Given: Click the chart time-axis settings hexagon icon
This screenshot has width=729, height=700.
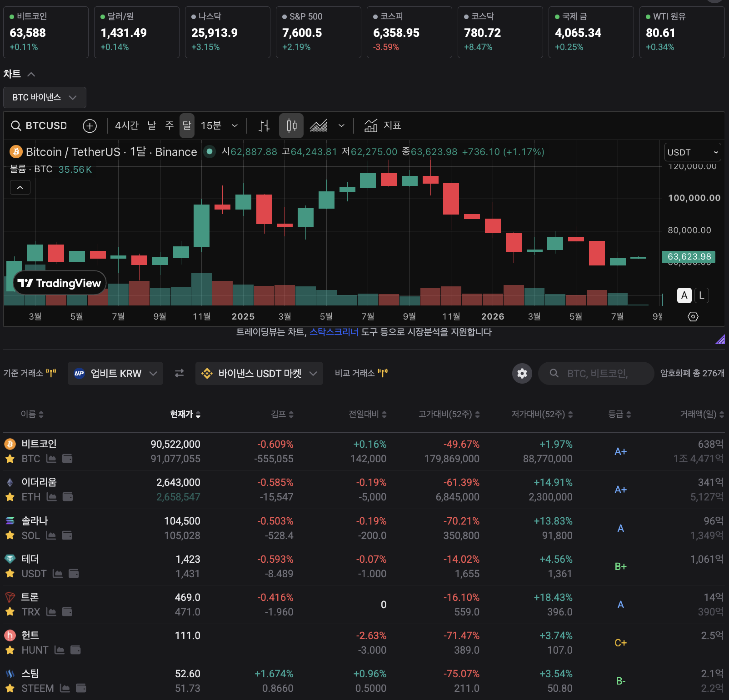Looking at the screenshot, I should pyautogui.click(x=693, y=316).
